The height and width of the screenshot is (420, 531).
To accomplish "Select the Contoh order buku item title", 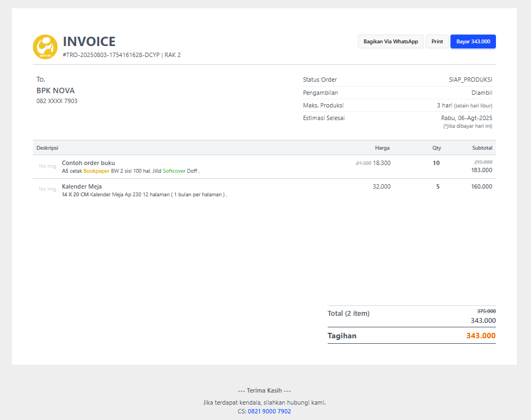I will (x=88, y=163).
